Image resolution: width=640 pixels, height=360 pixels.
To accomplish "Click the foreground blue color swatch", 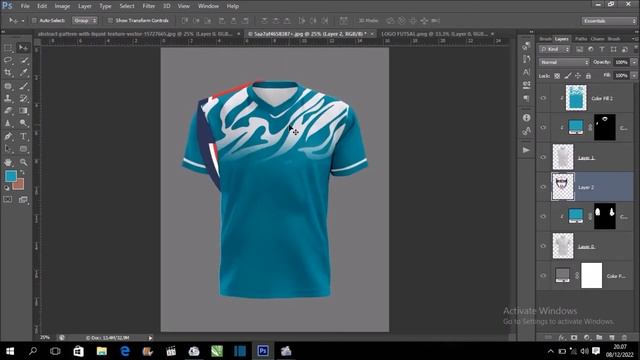I will [10, 176].
